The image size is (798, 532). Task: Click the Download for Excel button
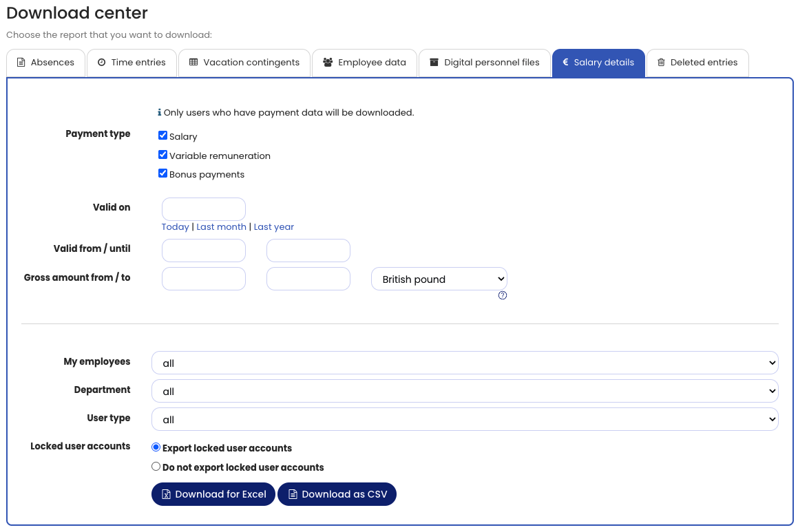click(213, 494)
